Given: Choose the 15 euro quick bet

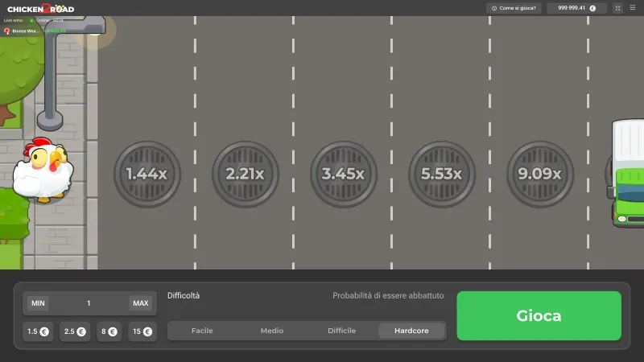Looking at the screenshot, I should tap(142, 331).
